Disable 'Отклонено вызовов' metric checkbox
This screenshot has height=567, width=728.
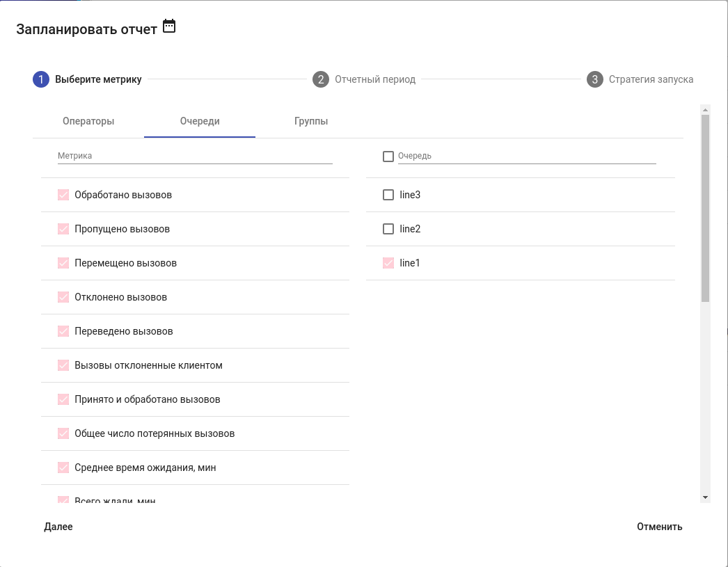pyautogui.click(x=63, y=297)
